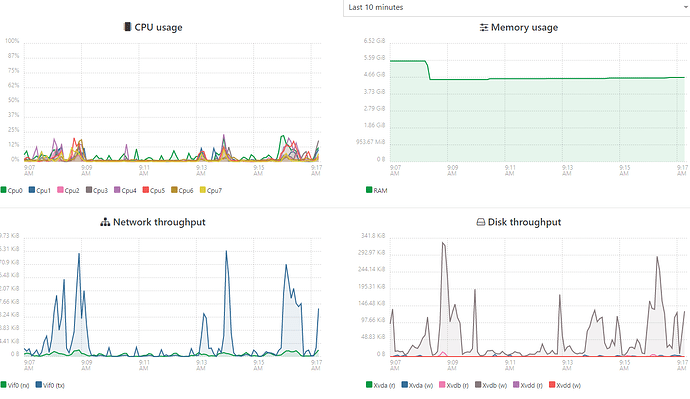The height and width of the screenshot is (399, 690).
Task: Toggle the Cpu0 green legend swatch
Action: [4, 190]
